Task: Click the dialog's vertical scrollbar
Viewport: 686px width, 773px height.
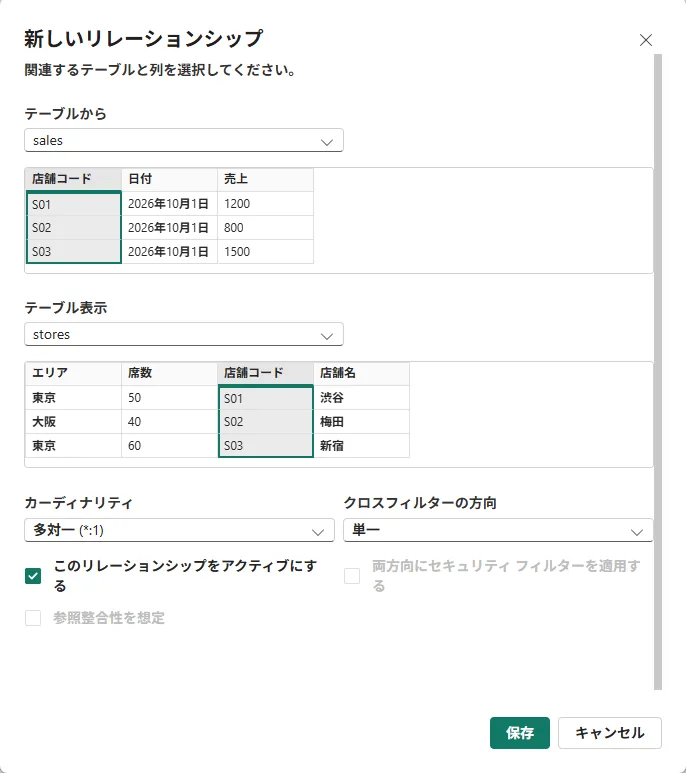Action: (658, 372)
